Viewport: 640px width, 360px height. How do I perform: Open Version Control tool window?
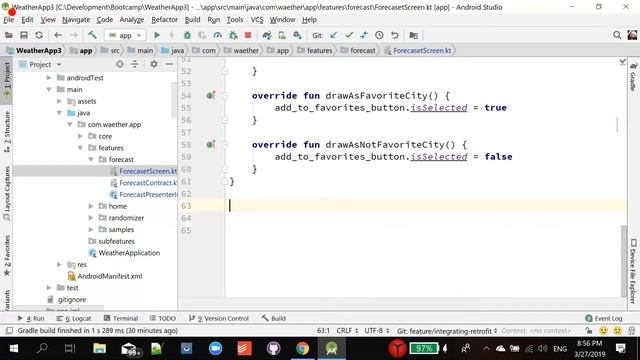coord(219,318)
